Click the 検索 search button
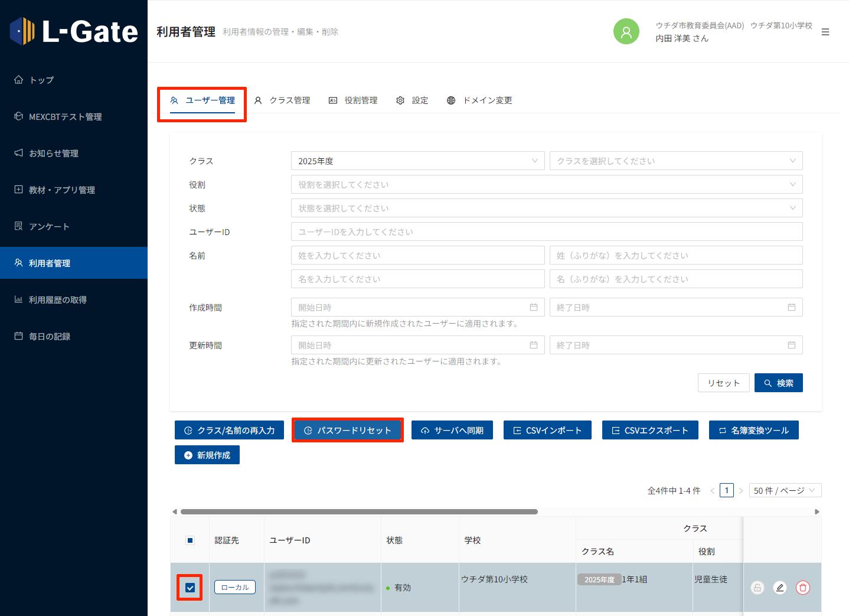This screenshot has width=849, height=616. pos(778,383)
